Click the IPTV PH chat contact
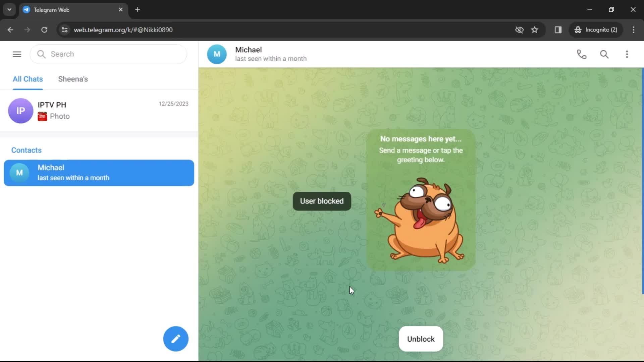The height and width of the screenshot is (362, 644). (98, 111)
